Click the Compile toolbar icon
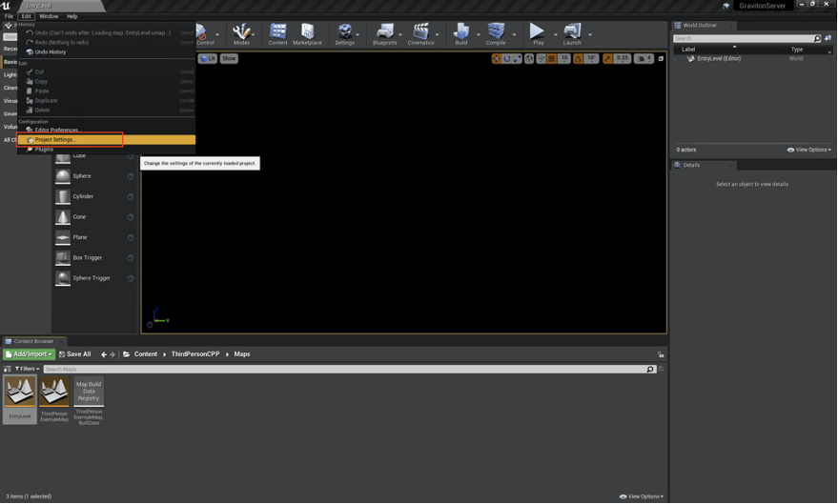Viewport: 838px width, 504px height. pos(496,33)
